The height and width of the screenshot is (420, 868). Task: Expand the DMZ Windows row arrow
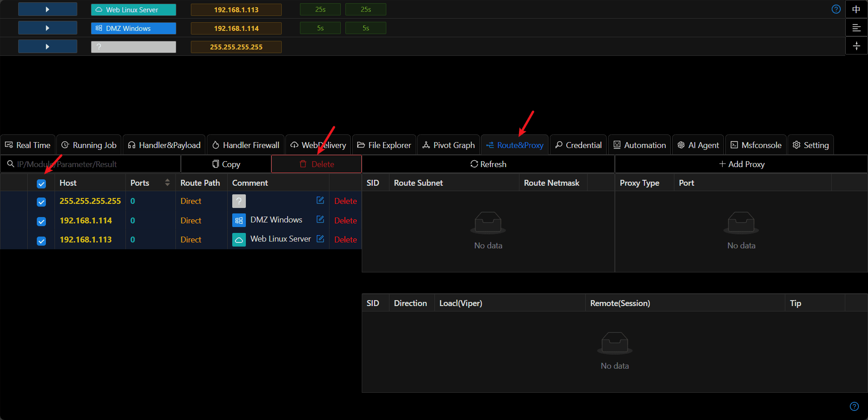(47, 28)
